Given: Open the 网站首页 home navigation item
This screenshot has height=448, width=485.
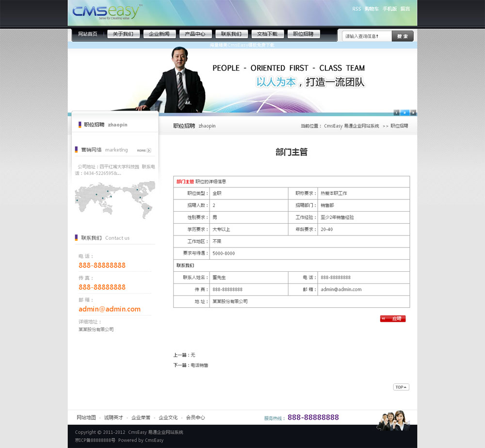Looking at the screenshot, I should pos(88,34).
